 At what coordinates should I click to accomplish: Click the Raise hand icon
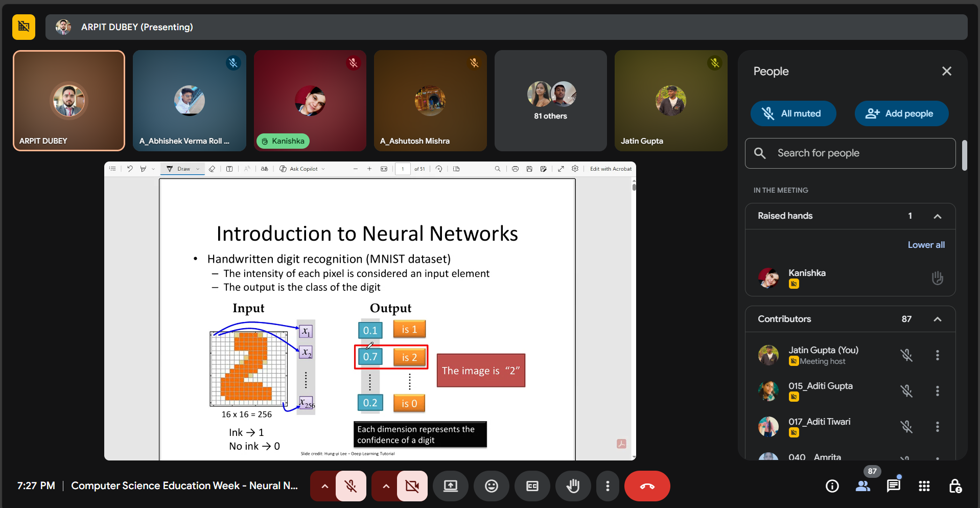click(x=573, y=486)
